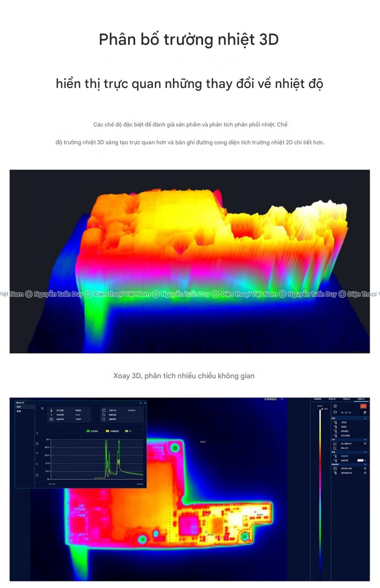Screen dimensions: 380x588
Task: Click the square icon on chart's left toolbar
Action: click(37, 444)
